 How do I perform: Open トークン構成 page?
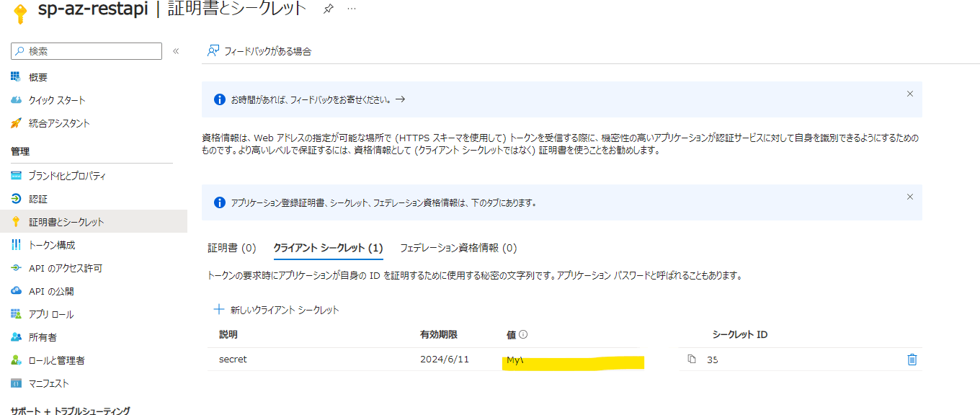coord(51,245)
